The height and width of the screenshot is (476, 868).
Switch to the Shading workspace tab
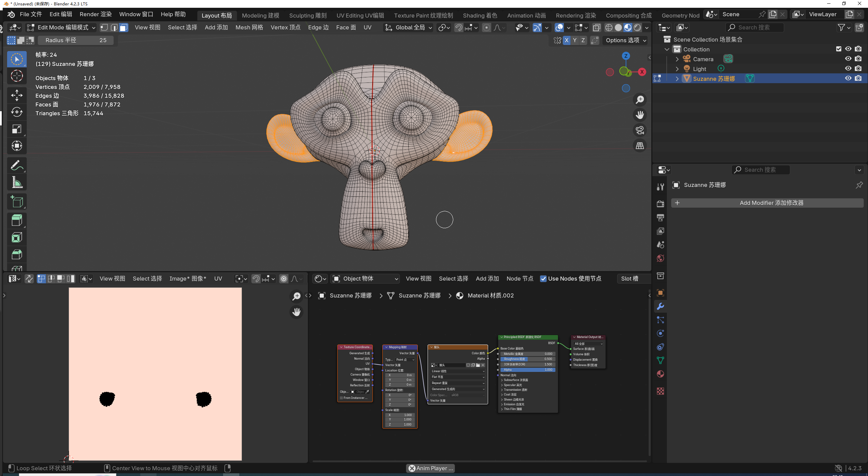(x=480, y=16)
